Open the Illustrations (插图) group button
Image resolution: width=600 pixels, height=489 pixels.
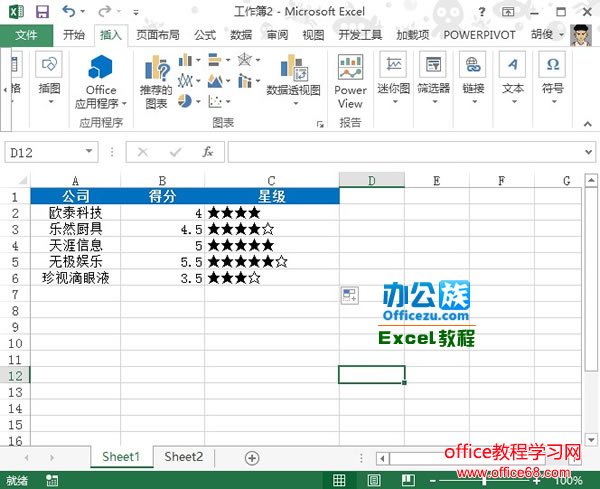point(49,79)
